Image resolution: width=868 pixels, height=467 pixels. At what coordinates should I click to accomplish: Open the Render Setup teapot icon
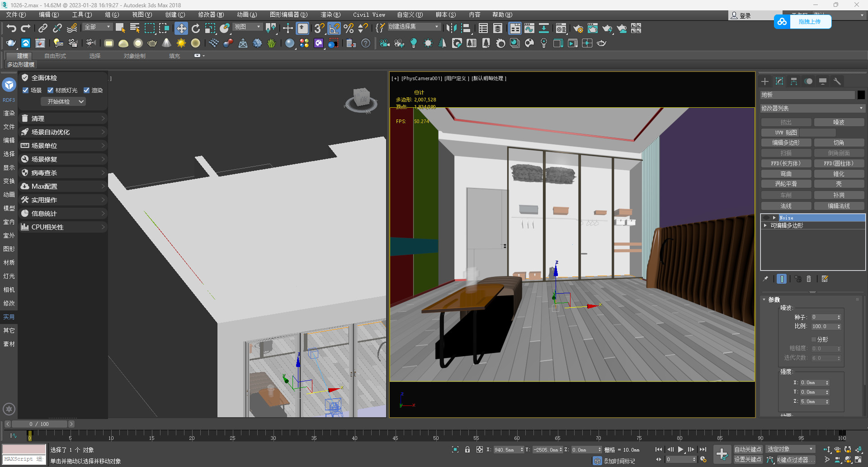(578, 29)
